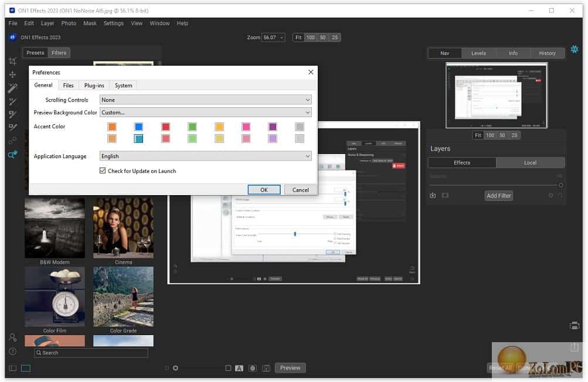The width and height of the screenshot is (588, 382).
Task: Click the reset arrow icon near Add Filter
Action: (560, 195)
